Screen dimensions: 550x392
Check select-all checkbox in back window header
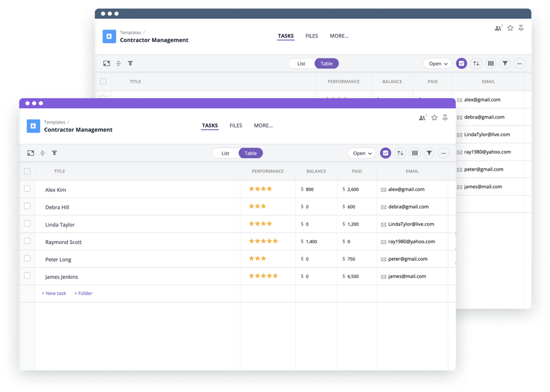[x=103, y=82]
